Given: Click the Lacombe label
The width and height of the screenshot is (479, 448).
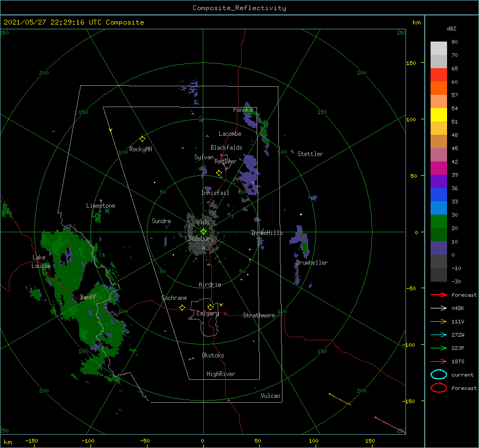Looking at the screenshot, I should (230, 134).
